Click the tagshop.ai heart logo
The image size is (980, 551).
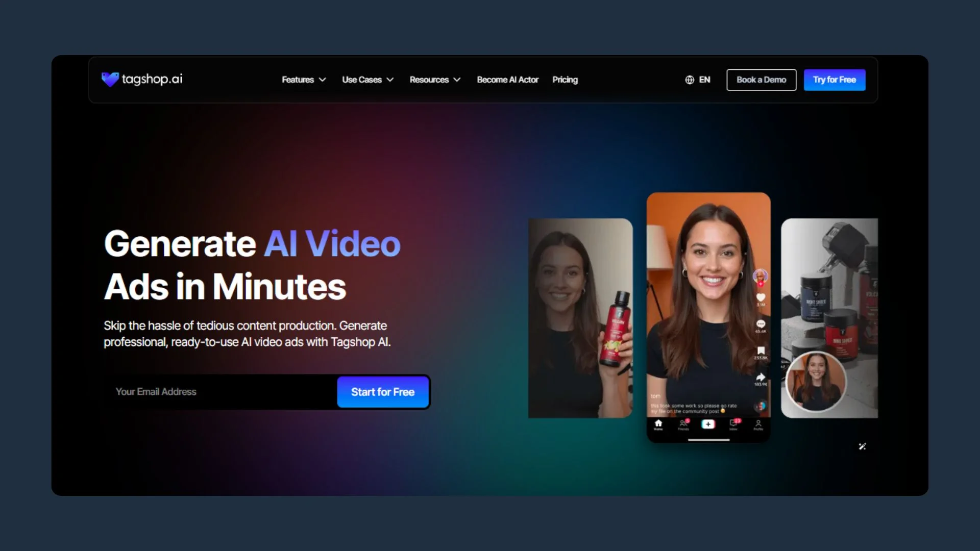(x=110, y=79)
